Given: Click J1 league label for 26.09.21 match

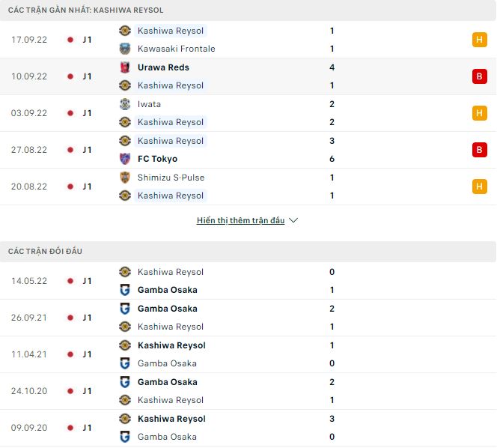Looking at the screenshot, I should (88, 318).
